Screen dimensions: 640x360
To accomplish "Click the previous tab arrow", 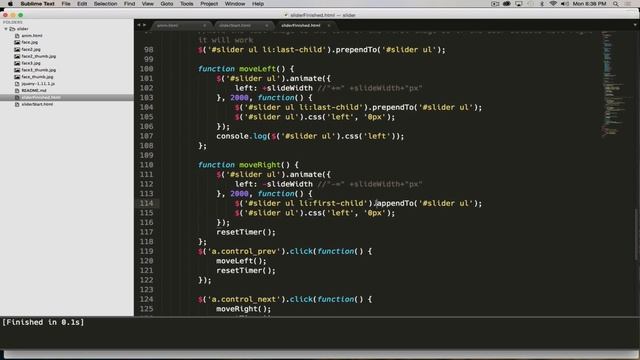I will (139, 25).
